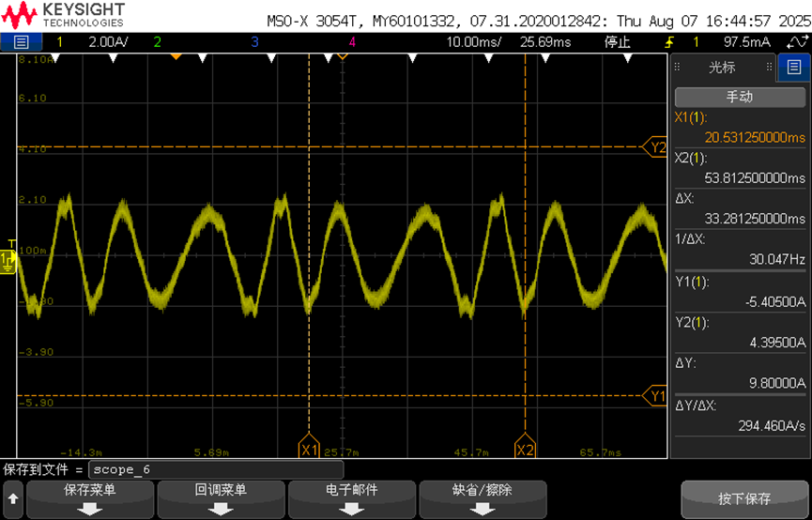Click the 25.69ms delay value
812x520 pixels.
545,42
